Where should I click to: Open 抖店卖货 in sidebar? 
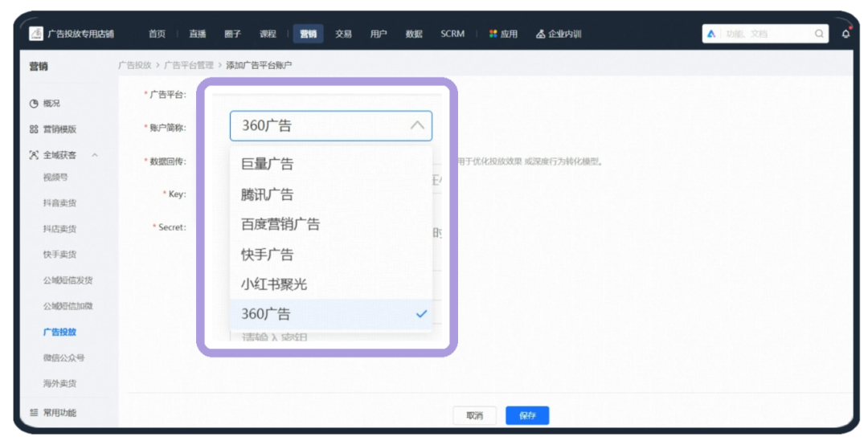[59, 229]
